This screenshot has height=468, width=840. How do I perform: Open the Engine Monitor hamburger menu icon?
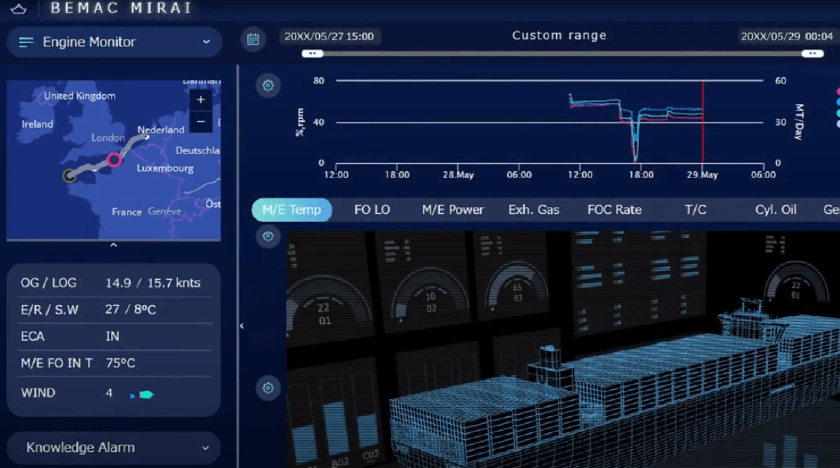click(26, 42)
